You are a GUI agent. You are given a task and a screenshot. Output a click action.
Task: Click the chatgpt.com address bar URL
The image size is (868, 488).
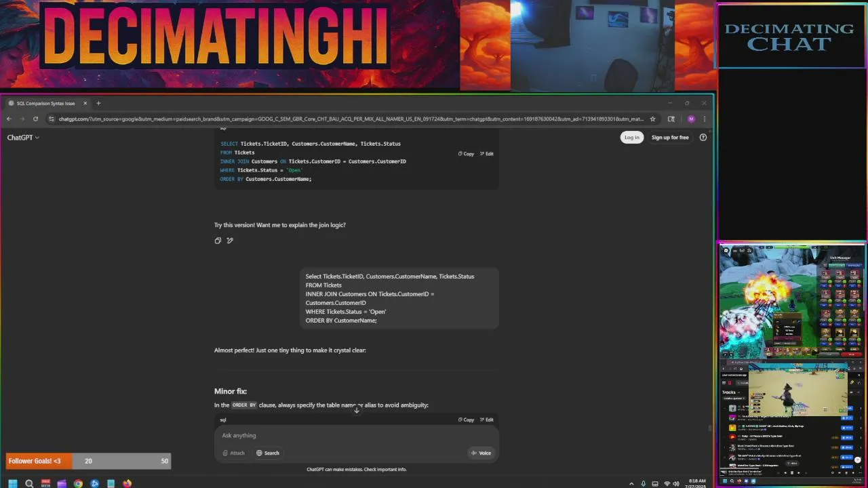coord(351,119)
